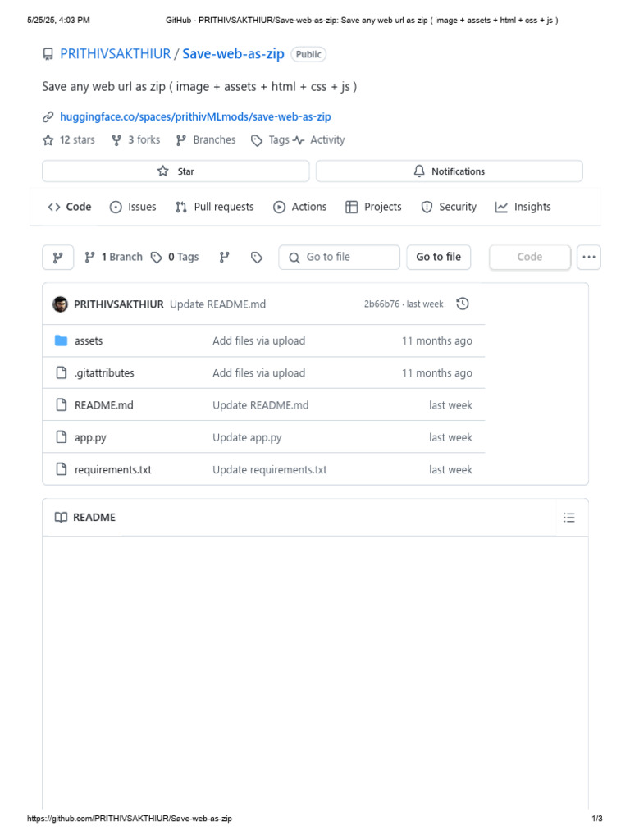Click the chain link icon next to huggingface URL
630x840 pixels.
48,116
